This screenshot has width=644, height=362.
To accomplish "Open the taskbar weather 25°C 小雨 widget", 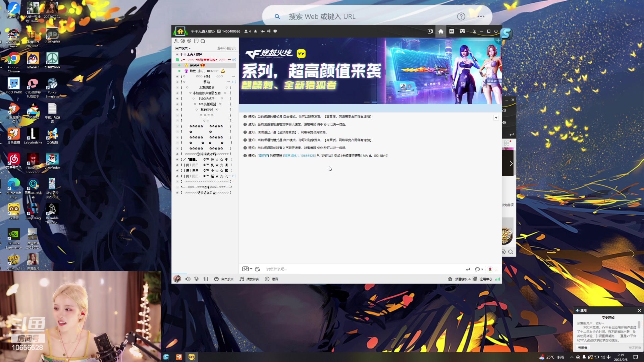I will click(551, 357).
